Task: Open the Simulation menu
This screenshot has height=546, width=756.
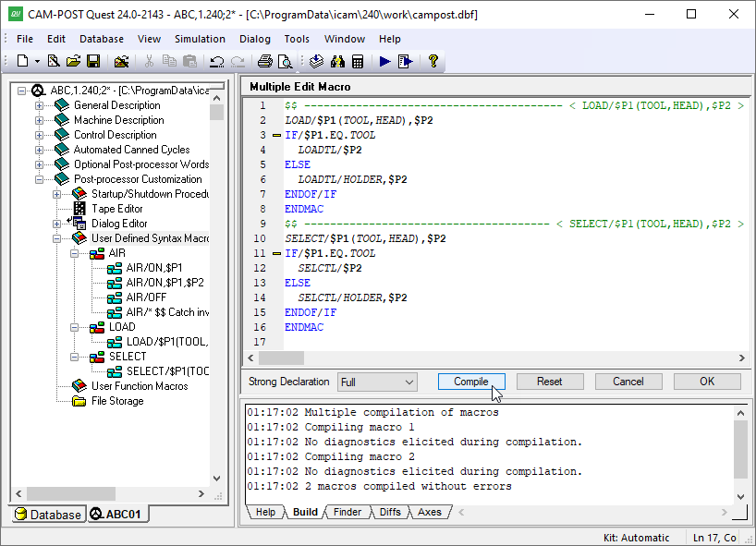Action: [x=200, y=39]
